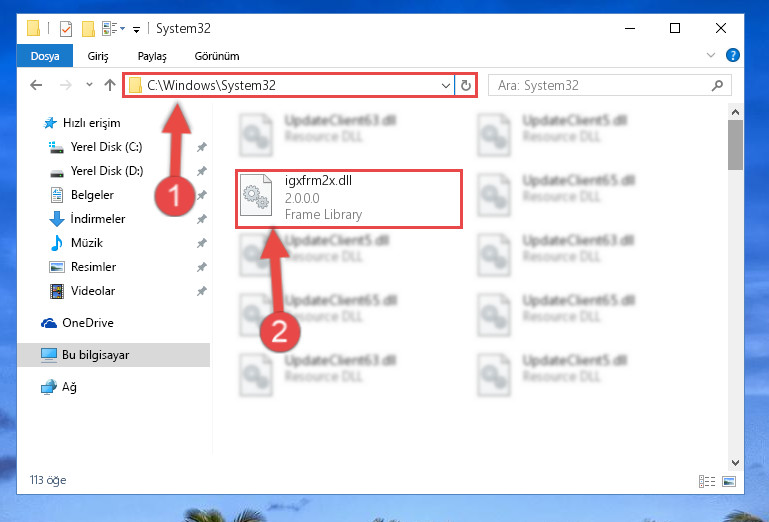Open the Dosya ribbon tab

point(45,56)
